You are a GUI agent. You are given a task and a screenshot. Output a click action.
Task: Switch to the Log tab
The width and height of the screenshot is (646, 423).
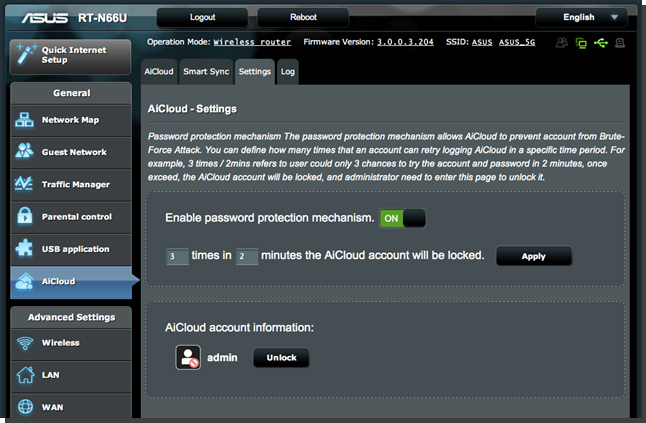(x=287, y=71)
